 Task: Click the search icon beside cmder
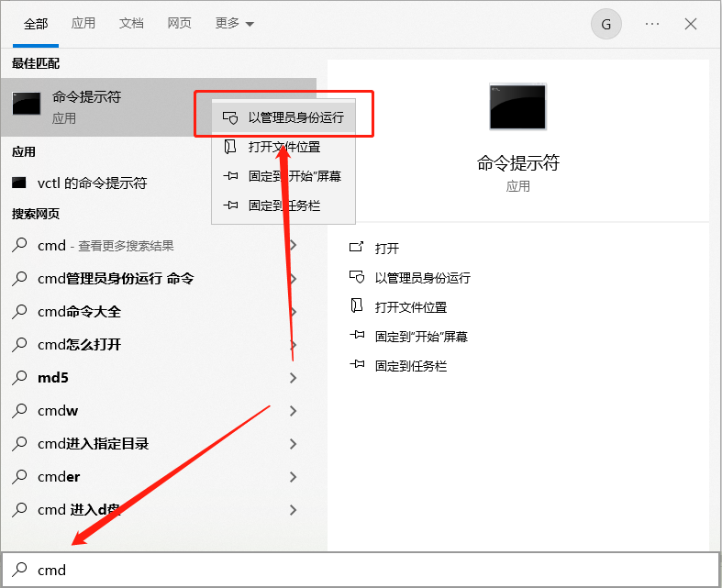[19, 477]
